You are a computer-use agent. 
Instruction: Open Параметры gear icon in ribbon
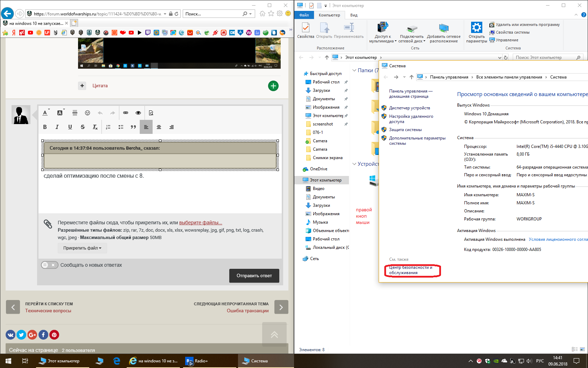pos(476,32)
